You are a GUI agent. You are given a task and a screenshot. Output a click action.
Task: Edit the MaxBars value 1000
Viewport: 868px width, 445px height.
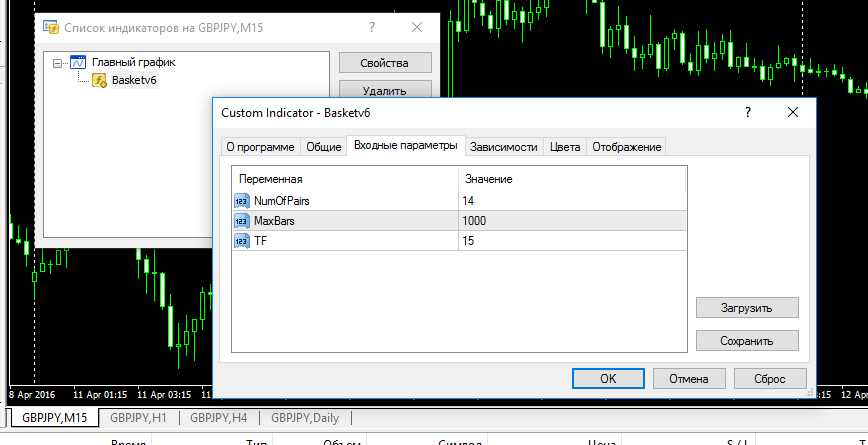(x=572, y=221)
